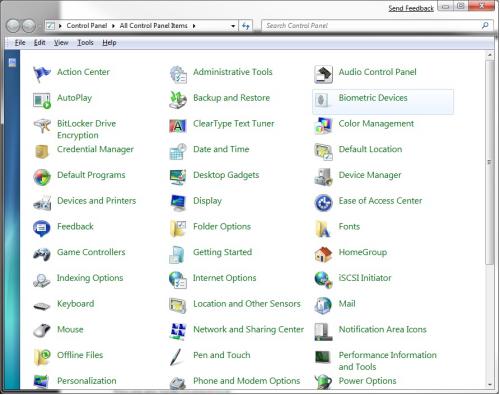
Task: Click the Mouse icon
Action: 42,331
